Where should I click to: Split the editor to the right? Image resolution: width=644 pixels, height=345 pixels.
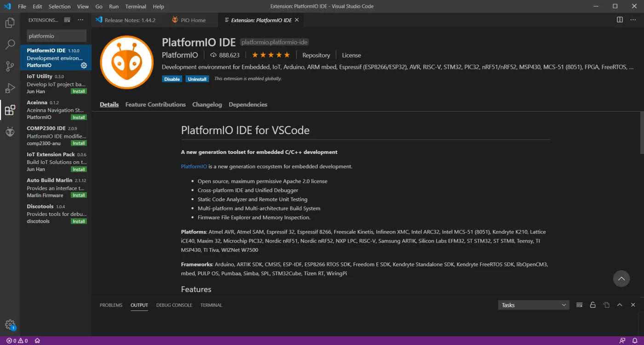(620, 20)
